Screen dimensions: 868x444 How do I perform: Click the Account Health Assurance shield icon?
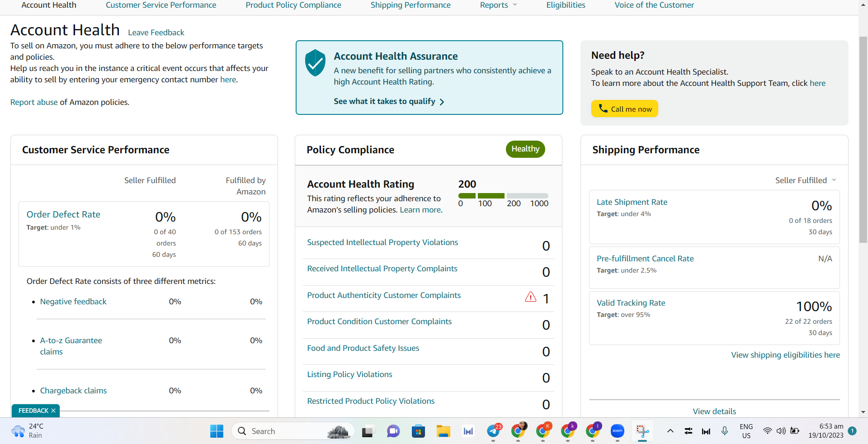(315, 63)
